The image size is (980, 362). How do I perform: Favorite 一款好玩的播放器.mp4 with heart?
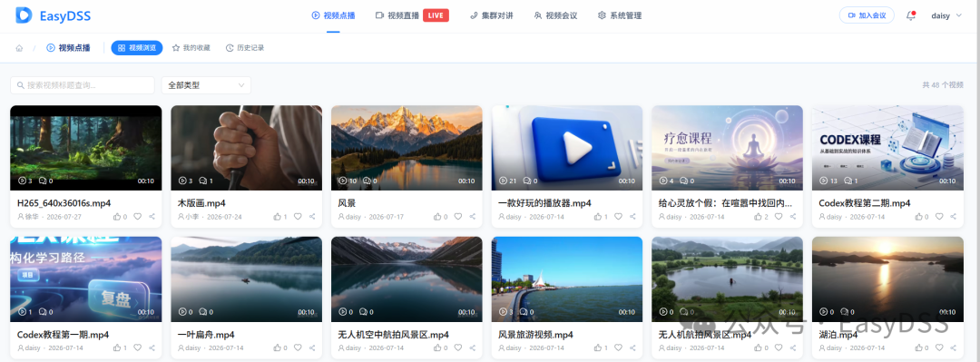618,216
